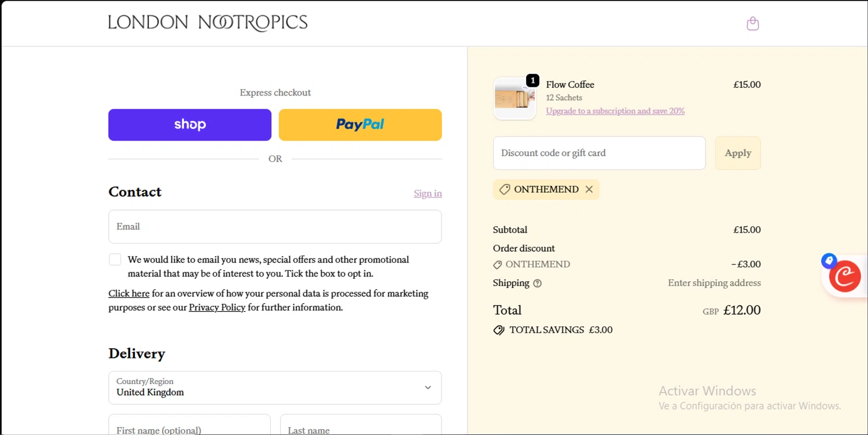Click the London Nootropics logo
Image resolution: width=868 pixels, height=435 pixels.
click(208, 23)
